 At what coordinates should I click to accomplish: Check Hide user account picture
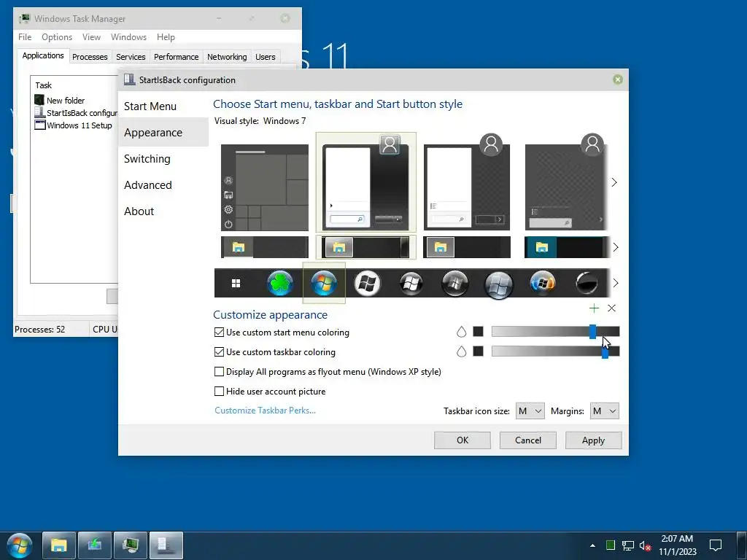219,392
